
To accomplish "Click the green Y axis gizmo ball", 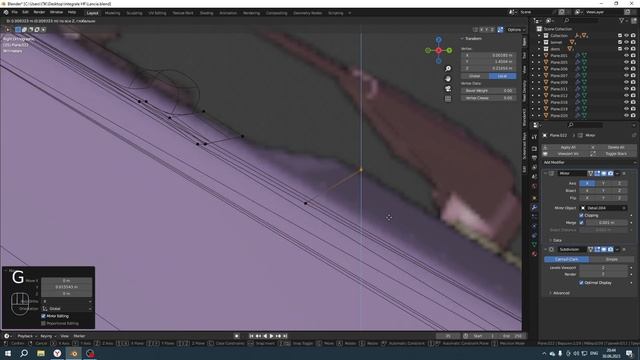I will pyautogui.click(x=449, y=50).
